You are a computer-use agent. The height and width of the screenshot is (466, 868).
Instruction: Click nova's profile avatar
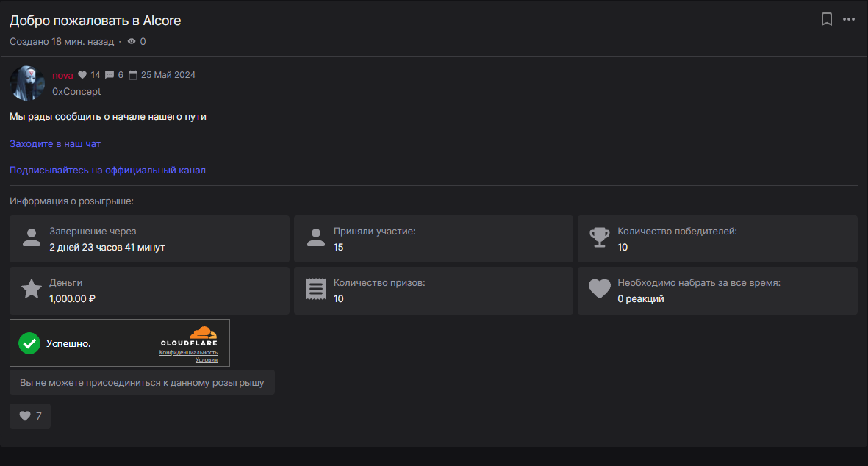tap(27, 82)
